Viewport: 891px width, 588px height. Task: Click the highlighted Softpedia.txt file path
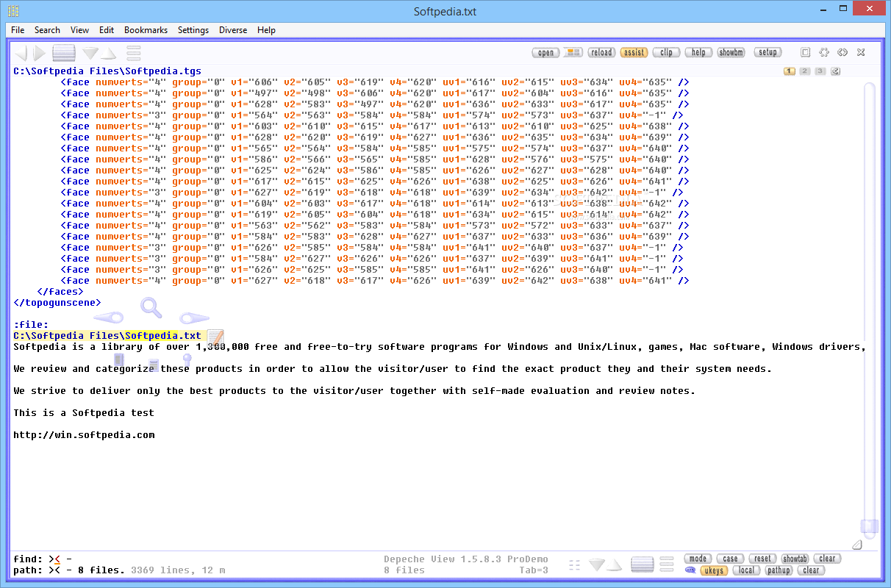click(107, 336)
